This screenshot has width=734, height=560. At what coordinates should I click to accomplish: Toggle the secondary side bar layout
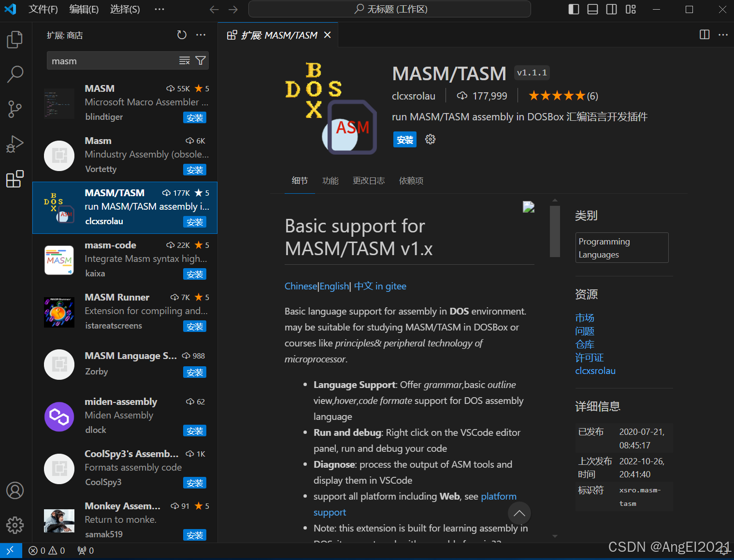611,9
